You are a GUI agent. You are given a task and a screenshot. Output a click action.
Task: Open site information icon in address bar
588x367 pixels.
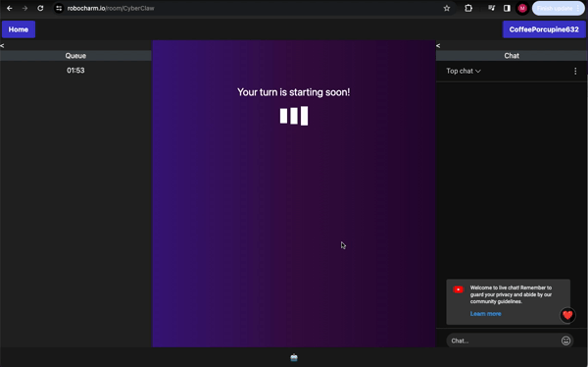[x=59, y=8]
